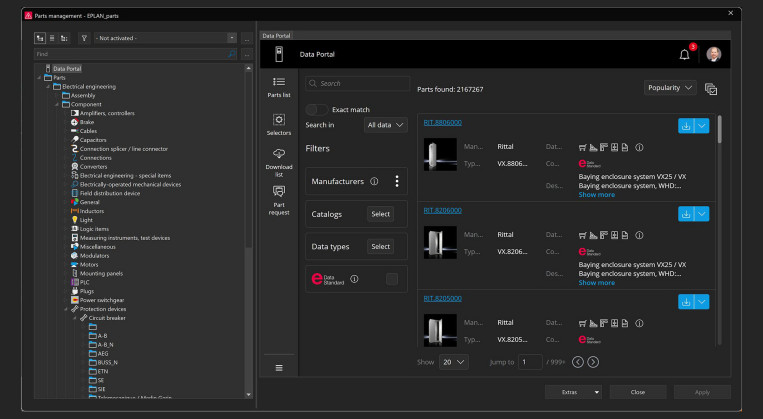Image resolution: width=763 pixels, height=419 pixels.
Task: Click Select button for Catalogs
Action: (x=380, y=214)
